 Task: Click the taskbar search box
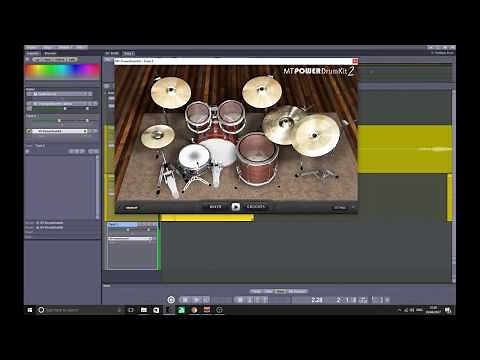[80, 310]
